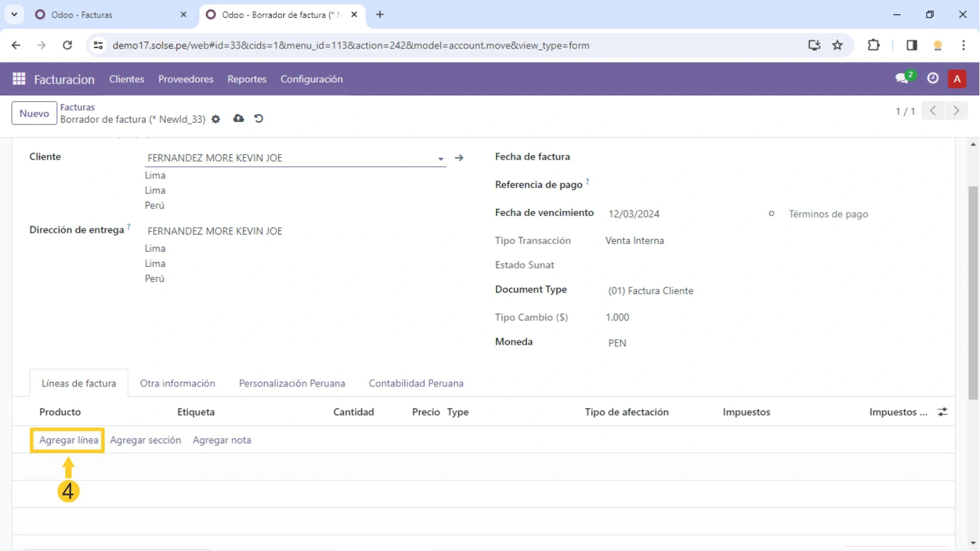Click the user avatar A in navbar

pos(957,79)
